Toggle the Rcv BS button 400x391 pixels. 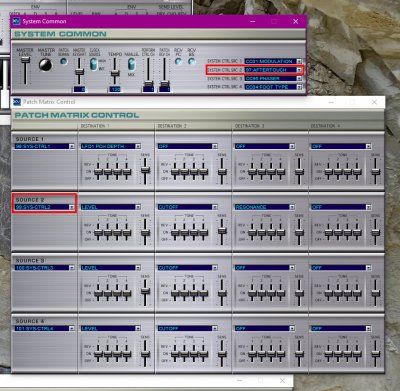(192, 61)
